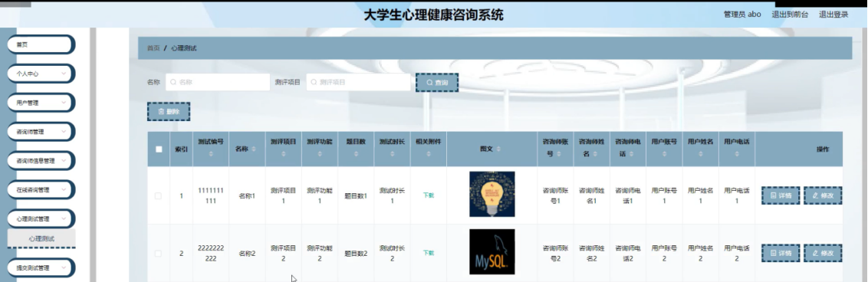Open 详情 for row 名称1
868x282 pixels.
(x=781, y=195)
